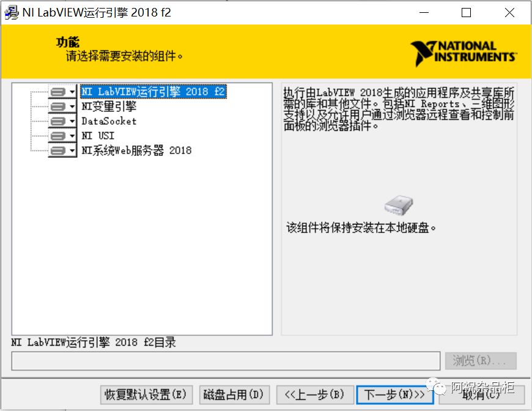Open install-state dropdown for NI LabVIEW运行引擎 2018 f2

pos(63,92)
